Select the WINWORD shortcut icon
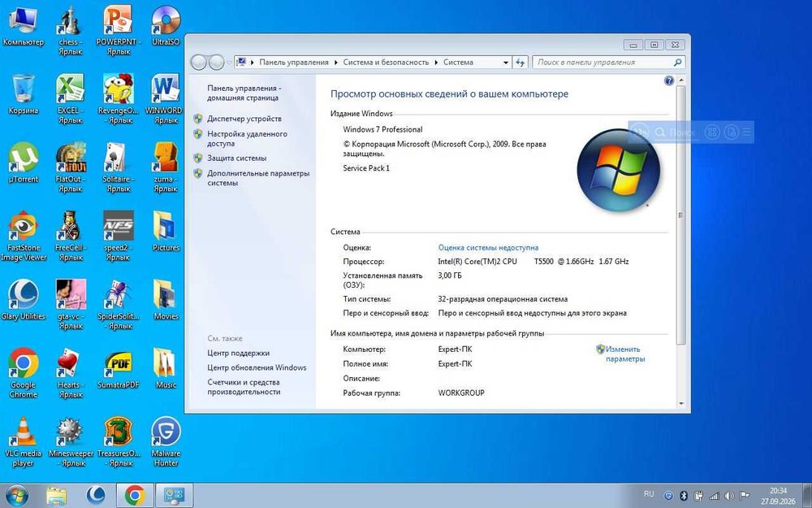Screen dimensions: 812x508 (166, 89)
